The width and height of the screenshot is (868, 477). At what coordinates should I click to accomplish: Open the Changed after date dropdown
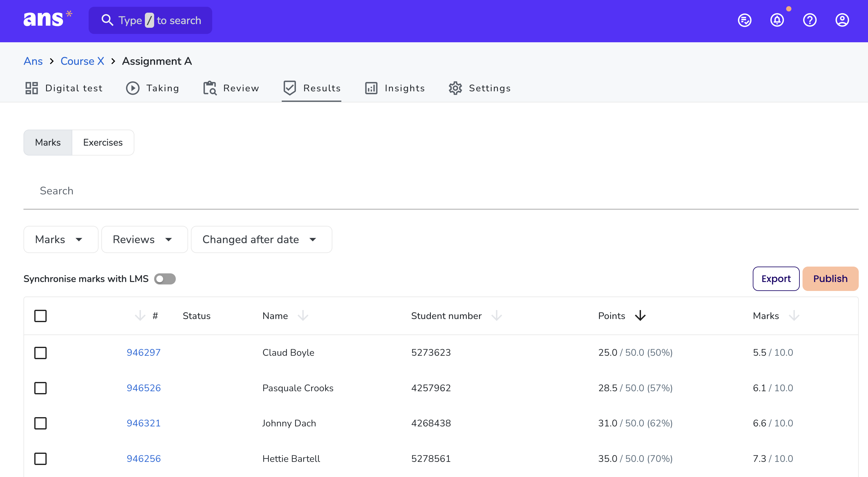261,239
